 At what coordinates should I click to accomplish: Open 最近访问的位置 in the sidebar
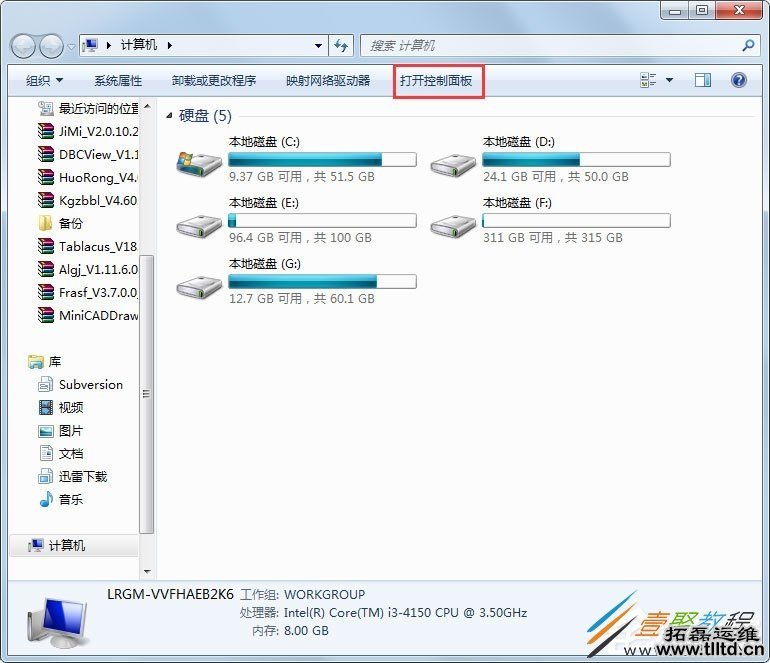88,108
